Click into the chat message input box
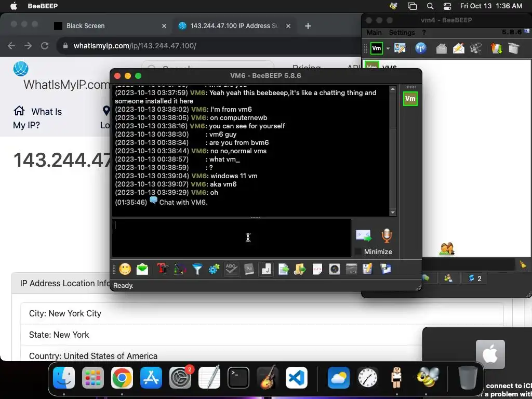This screenshot has width=532, height=399. 231,237
